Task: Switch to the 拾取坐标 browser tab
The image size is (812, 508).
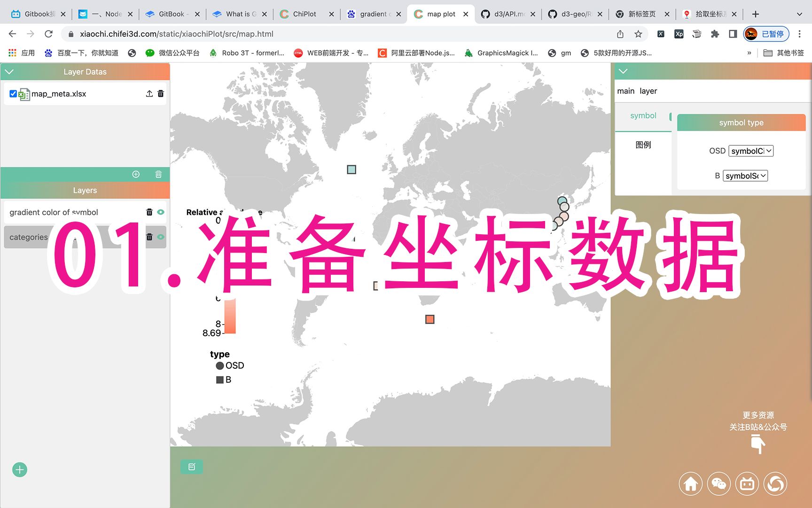Action: [x=710, y=14]
